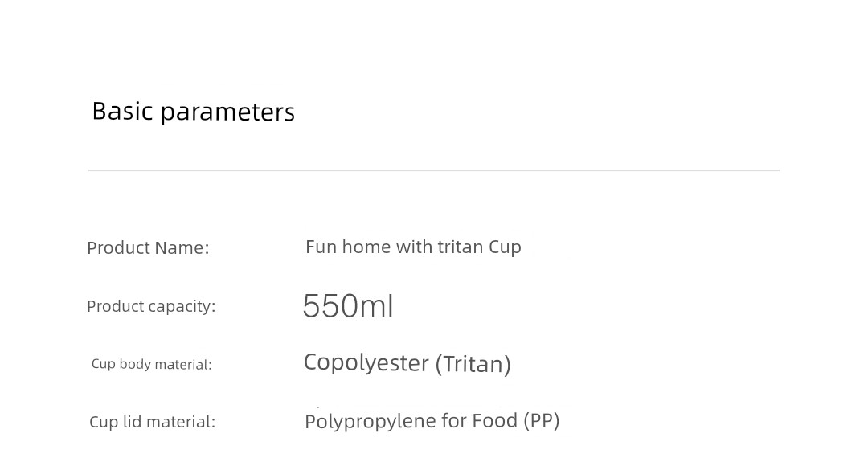Image resolution: width=868 pixels, height=458 pixels.
Task: Select the "Cup lid material:" label
Action: click(152, 422)
